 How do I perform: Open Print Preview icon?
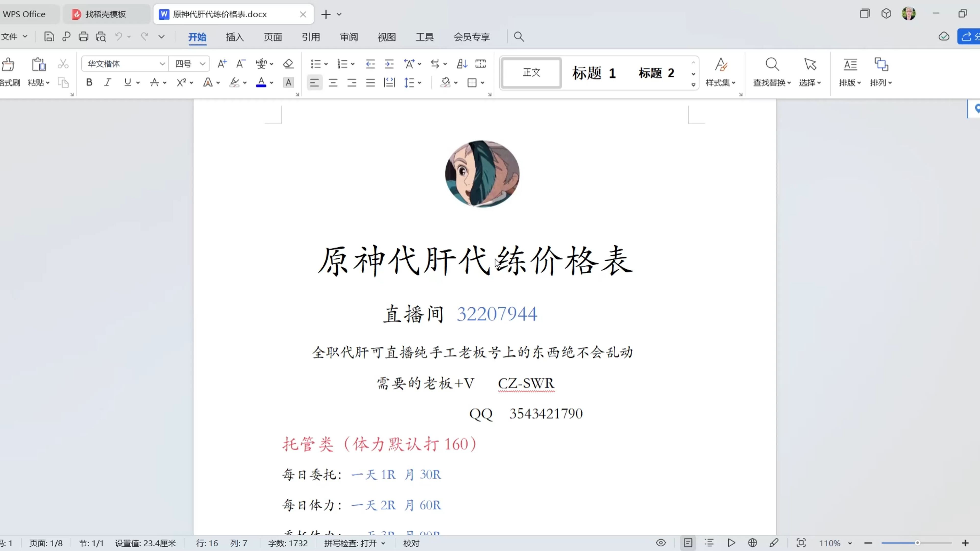pos(101,37)
